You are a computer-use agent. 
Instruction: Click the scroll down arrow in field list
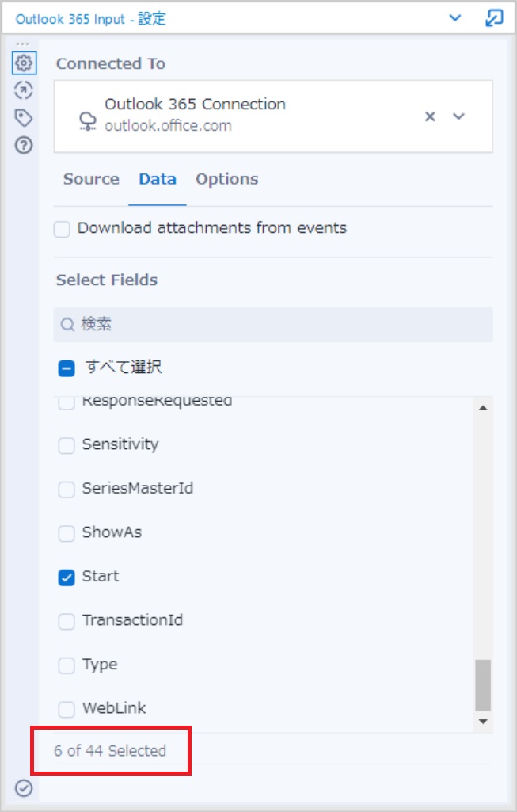click(x=484, y=722)
